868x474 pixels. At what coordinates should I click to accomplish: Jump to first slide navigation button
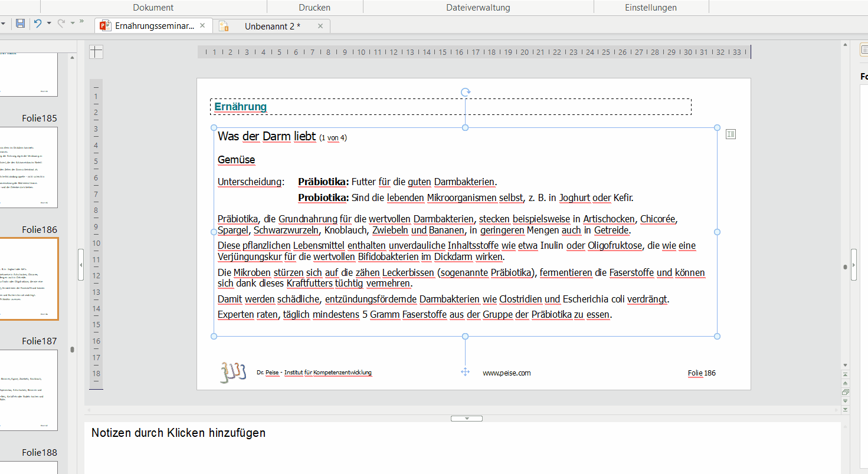coord(845,374)
